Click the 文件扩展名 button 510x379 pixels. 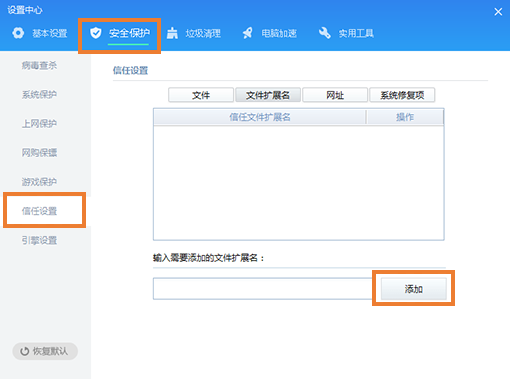coord(268,95)
